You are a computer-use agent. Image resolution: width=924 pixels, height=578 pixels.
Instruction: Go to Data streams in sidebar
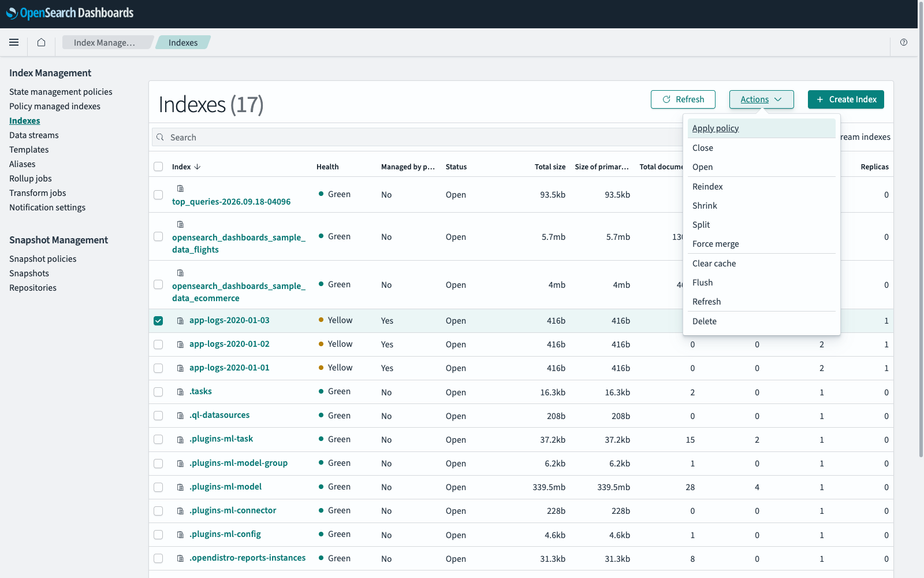coord(34,135)
